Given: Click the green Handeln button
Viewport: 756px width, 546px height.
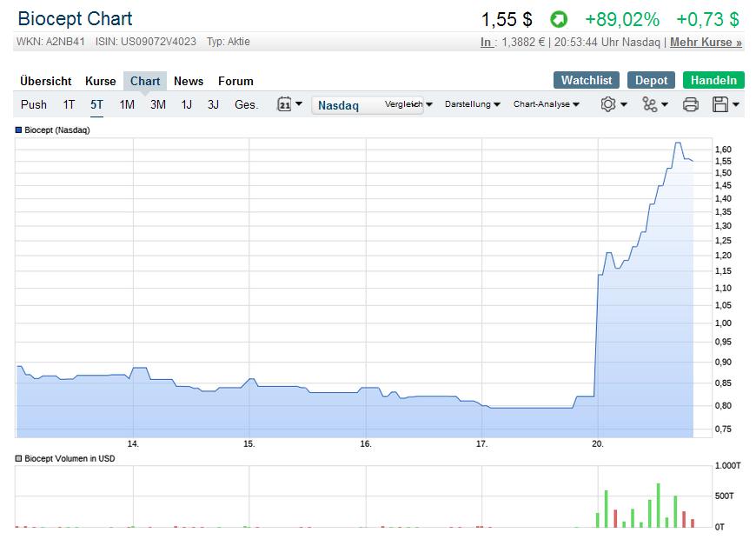Looking at the screenshot, I should 713,79.
